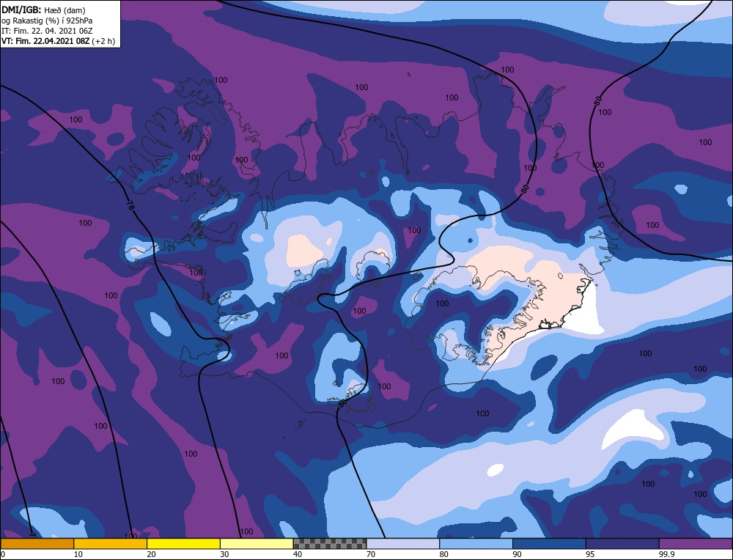The width and height of the screenshot is (733, 560).
Task: Click the 'VT: Fim. 22.04.2021 08Z (+2 h)' line
Action: tap(58, 41)
